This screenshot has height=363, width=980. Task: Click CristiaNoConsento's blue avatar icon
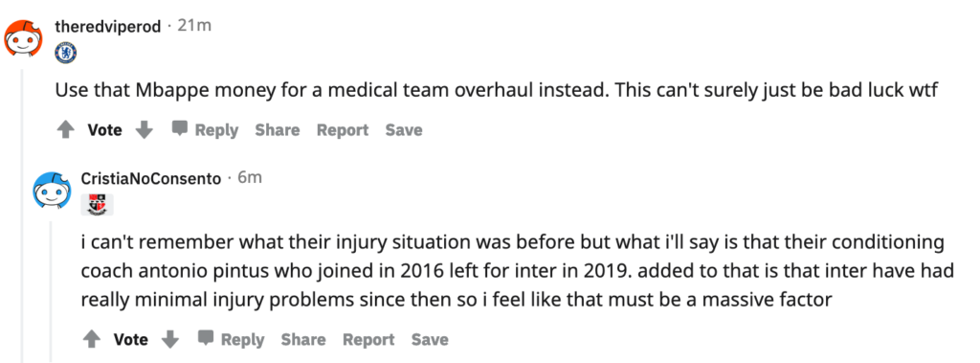click(50, 191)
